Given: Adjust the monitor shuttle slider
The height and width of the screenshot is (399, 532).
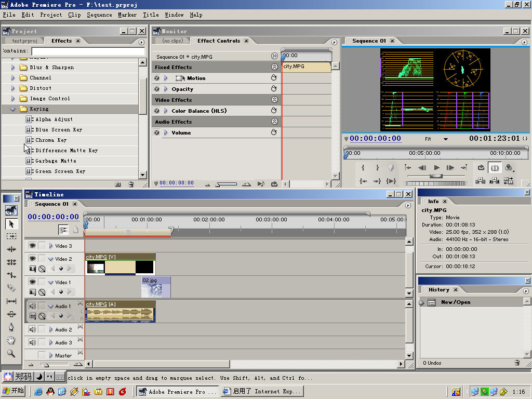Looking at the screenshot, I should click(x=436, y=176).
